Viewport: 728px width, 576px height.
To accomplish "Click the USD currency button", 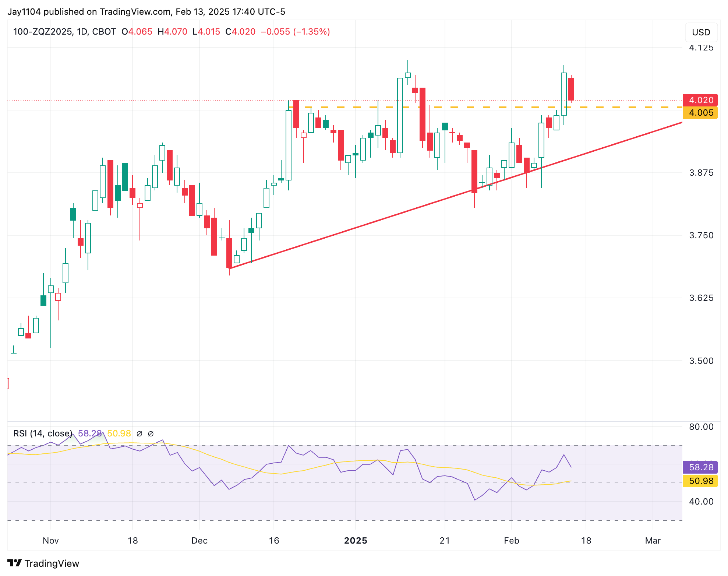I will pos(701,32).
